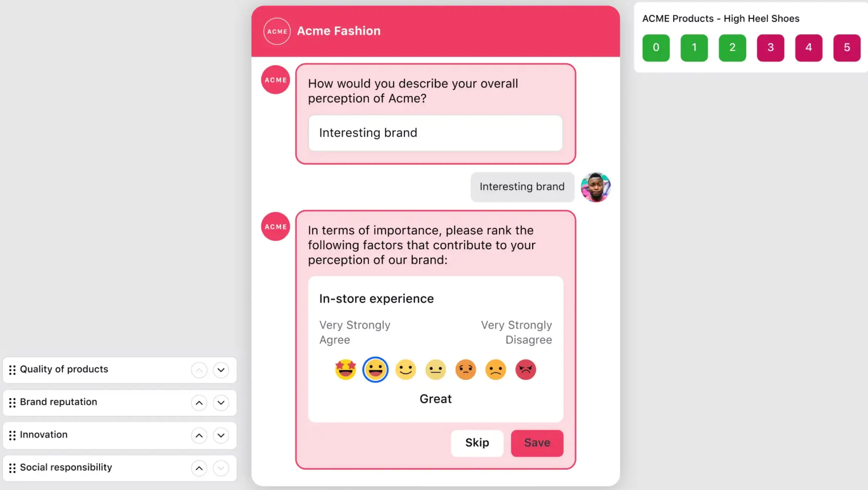868x490 pixels.
Task: Click the 'Acme Fashion' title text
Action: [x=339, y=31]
